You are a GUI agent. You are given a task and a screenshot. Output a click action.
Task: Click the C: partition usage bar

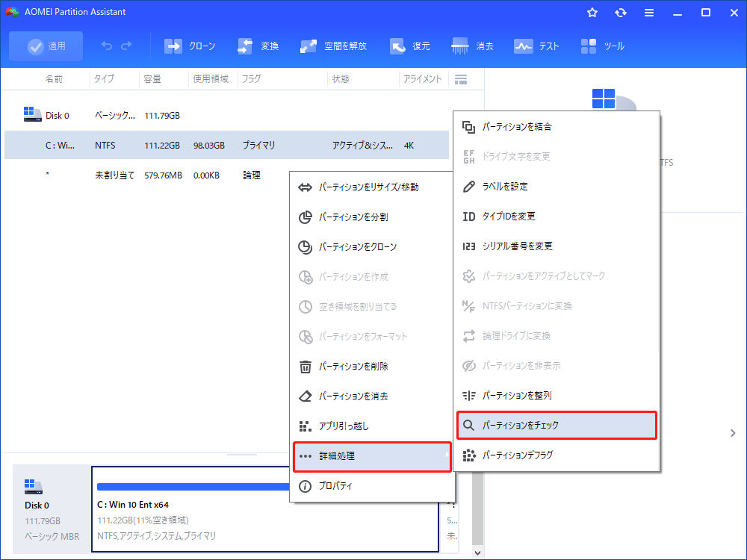point(193,487)
